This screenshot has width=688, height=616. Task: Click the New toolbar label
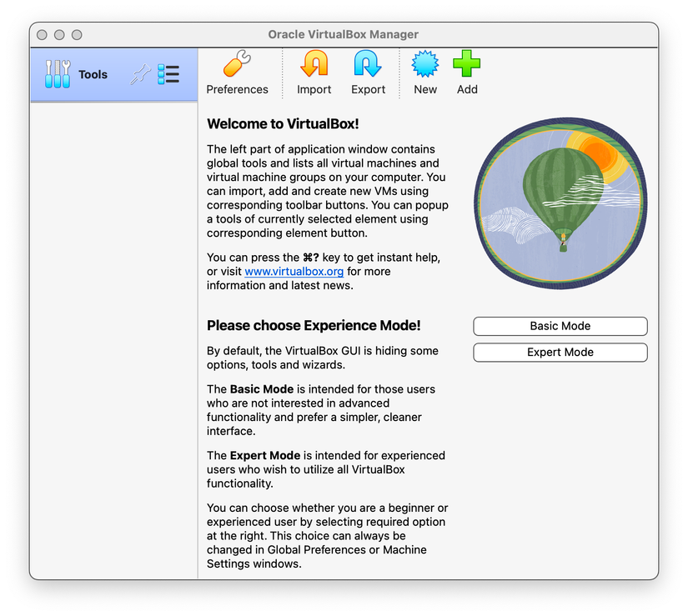point(425,89)
